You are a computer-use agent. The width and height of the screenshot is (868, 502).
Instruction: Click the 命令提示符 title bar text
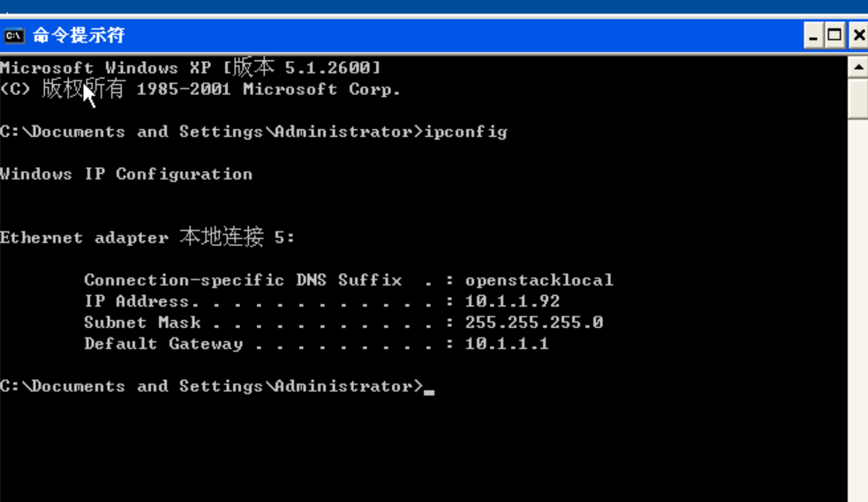click(79, 35)
